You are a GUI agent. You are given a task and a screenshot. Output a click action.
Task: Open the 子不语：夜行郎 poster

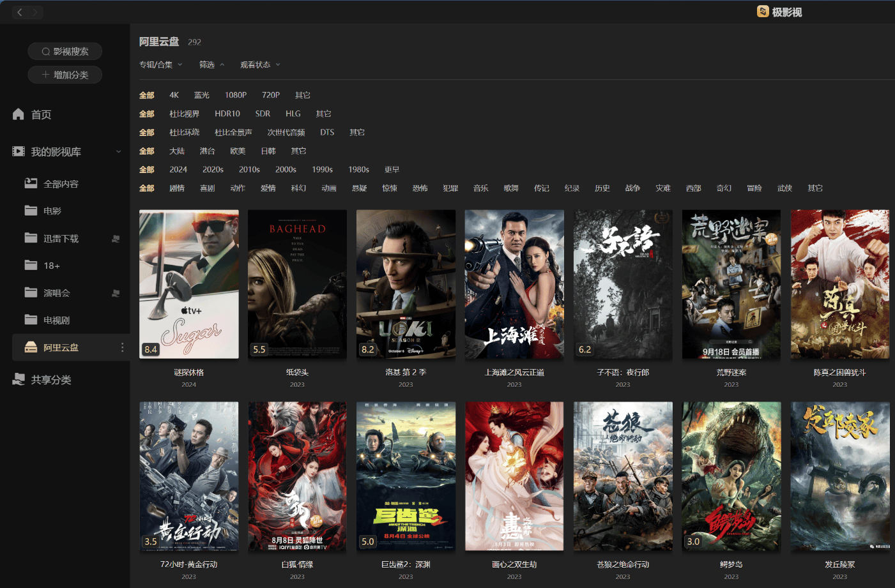click(x=623, y=284)
